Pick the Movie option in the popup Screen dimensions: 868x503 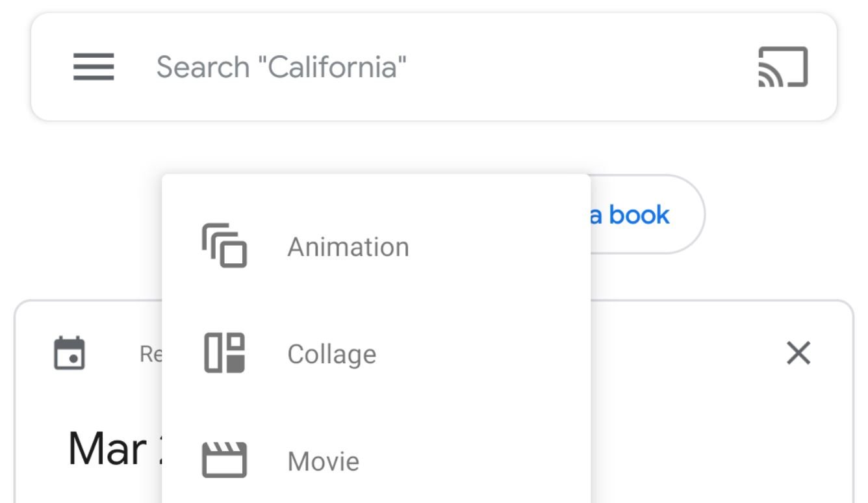[x=323, y=461]
